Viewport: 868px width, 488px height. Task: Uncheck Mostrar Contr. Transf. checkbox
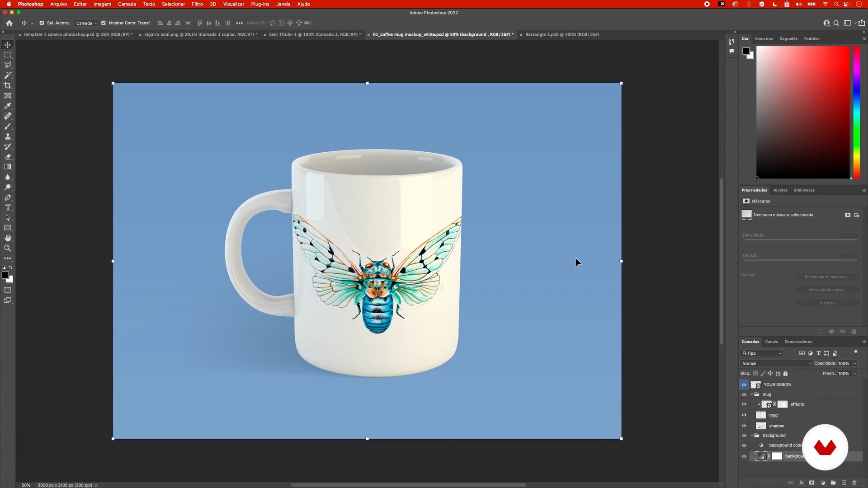coord(104,23)
